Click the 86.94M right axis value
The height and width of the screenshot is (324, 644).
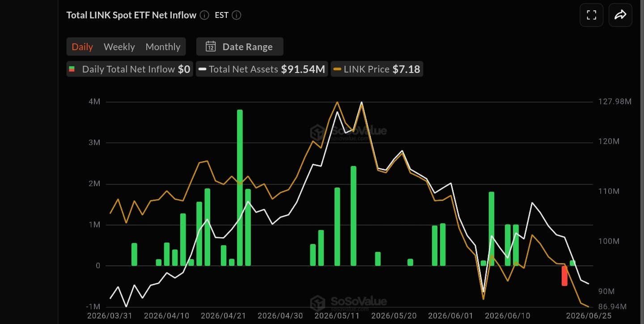(x=612, y=307)
